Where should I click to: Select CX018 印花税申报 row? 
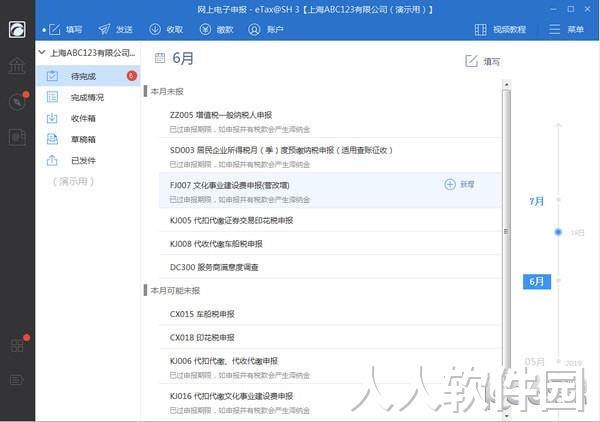[x=330, y=337]
